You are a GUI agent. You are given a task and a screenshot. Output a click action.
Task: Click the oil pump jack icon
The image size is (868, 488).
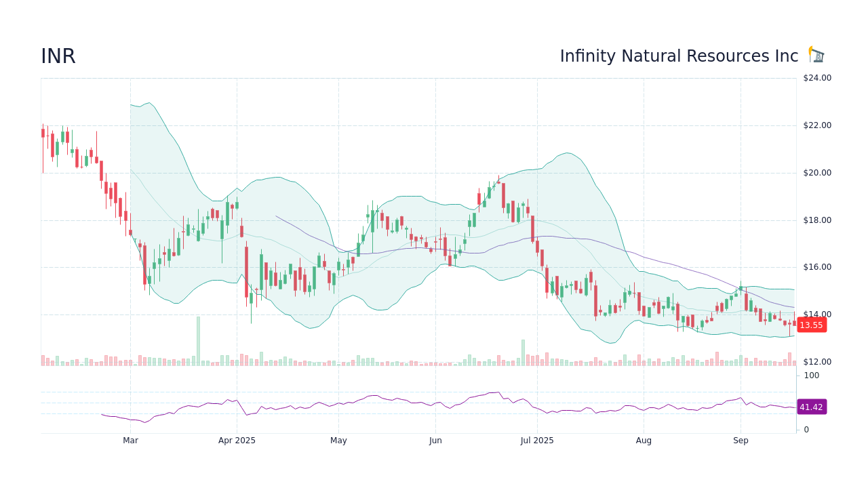coord(816,55)
